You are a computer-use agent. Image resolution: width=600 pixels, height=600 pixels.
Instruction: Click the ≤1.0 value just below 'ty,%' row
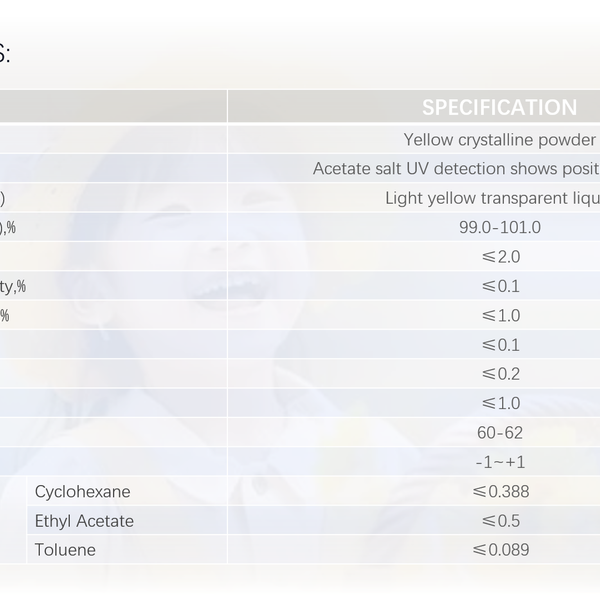(x=501, y=315)
